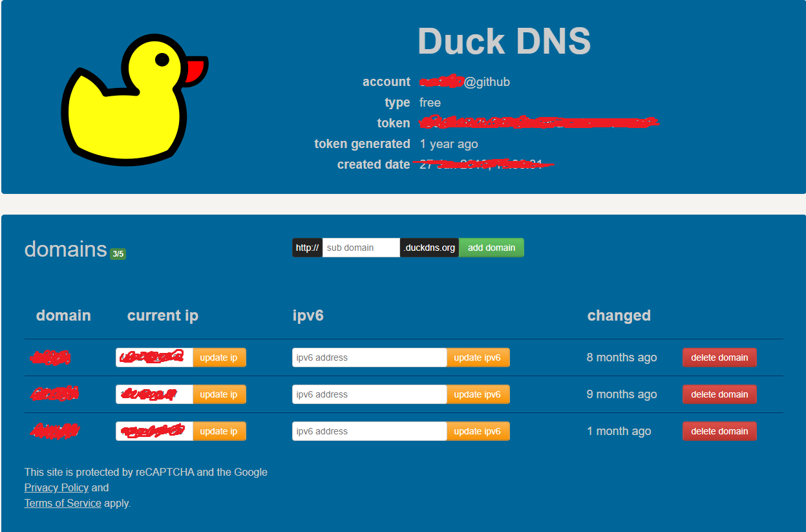The height and width of the screenshot is (532, 806).
Task: Click the 3/5 domains count badge
Action: tap(118, 254)
